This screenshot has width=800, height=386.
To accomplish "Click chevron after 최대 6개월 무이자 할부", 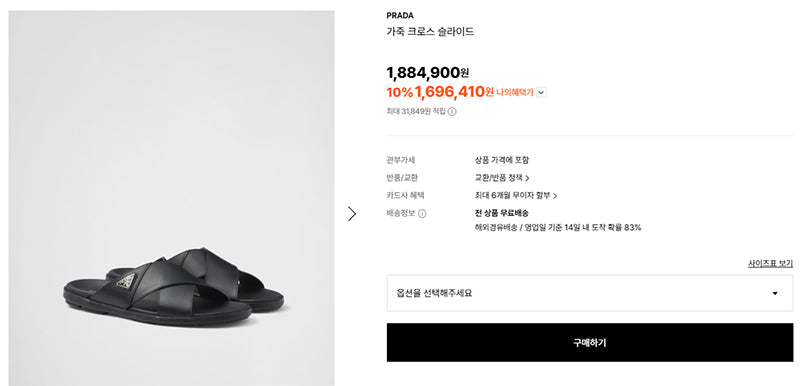I will 555,196.
